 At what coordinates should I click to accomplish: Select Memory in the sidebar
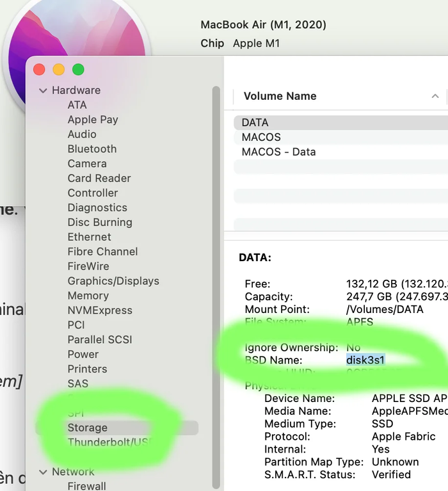click(88, 296)
